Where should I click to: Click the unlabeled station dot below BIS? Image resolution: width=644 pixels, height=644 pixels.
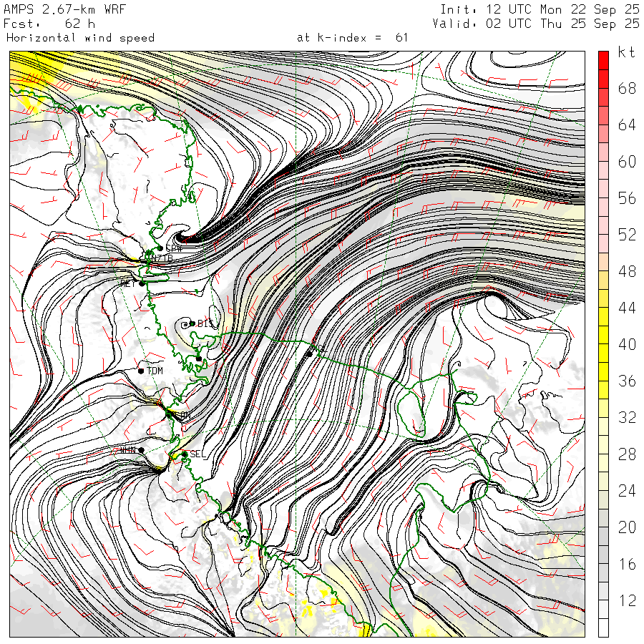click(198, 358)
